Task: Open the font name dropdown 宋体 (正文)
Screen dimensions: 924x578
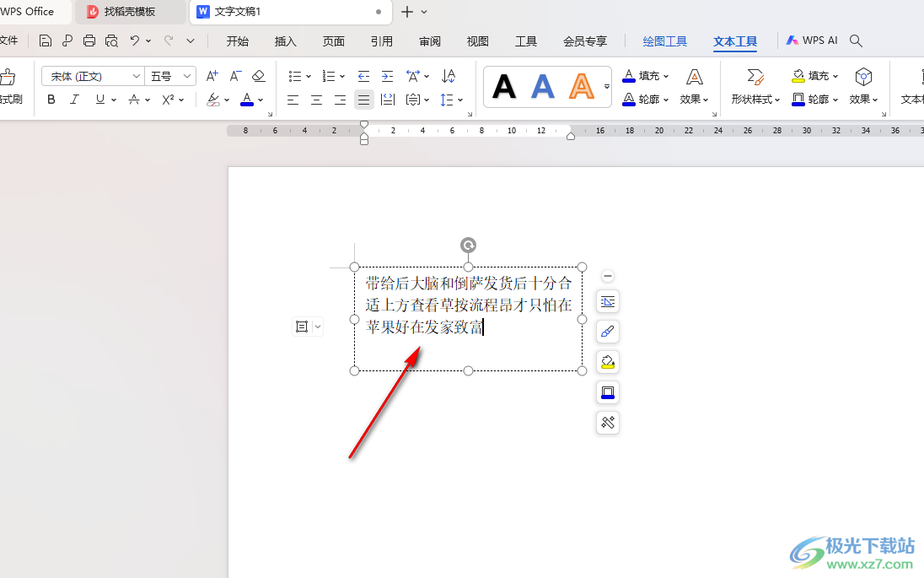Action: [93, 76]
